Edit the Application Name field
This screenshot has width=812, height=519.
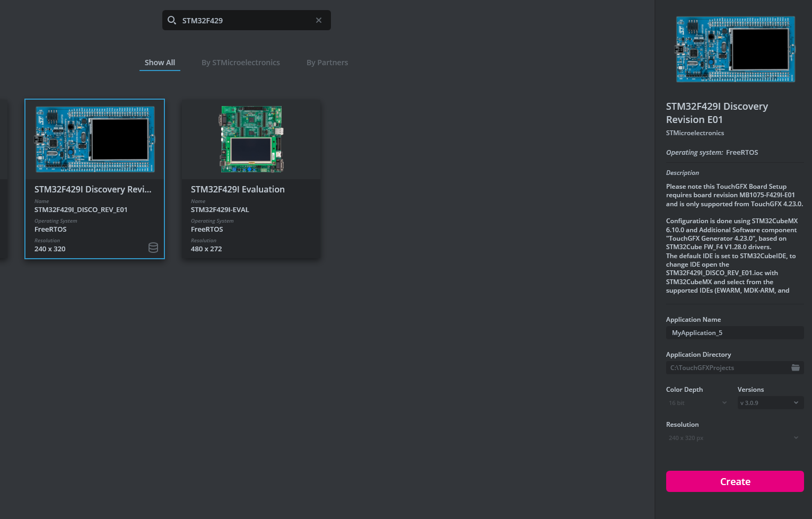735,333
